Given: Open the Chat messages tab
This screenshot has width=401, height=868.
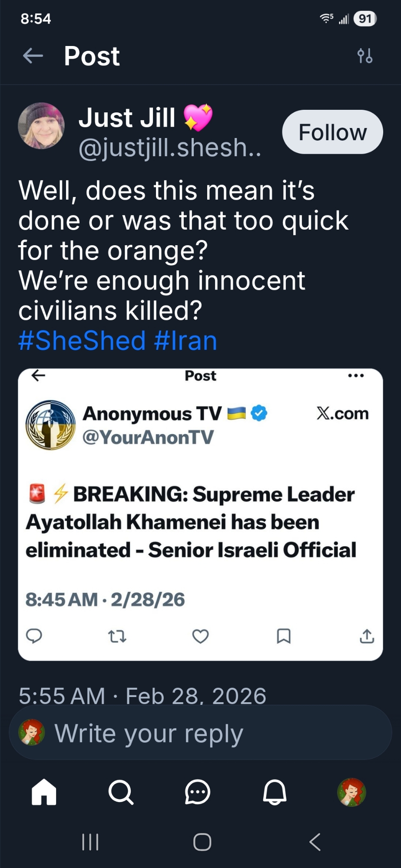Looking at the screenshot, I should (198, 792).
